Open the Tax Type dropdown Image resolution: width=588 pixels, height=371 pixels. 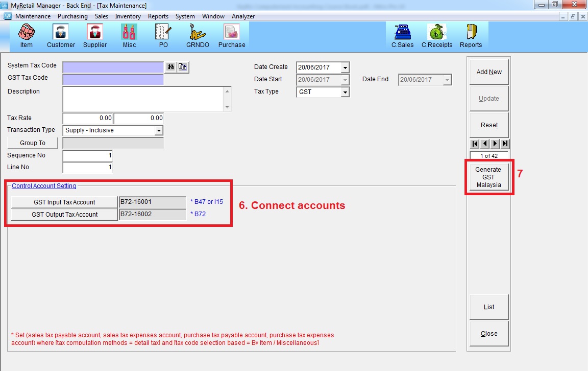point(345,92)
